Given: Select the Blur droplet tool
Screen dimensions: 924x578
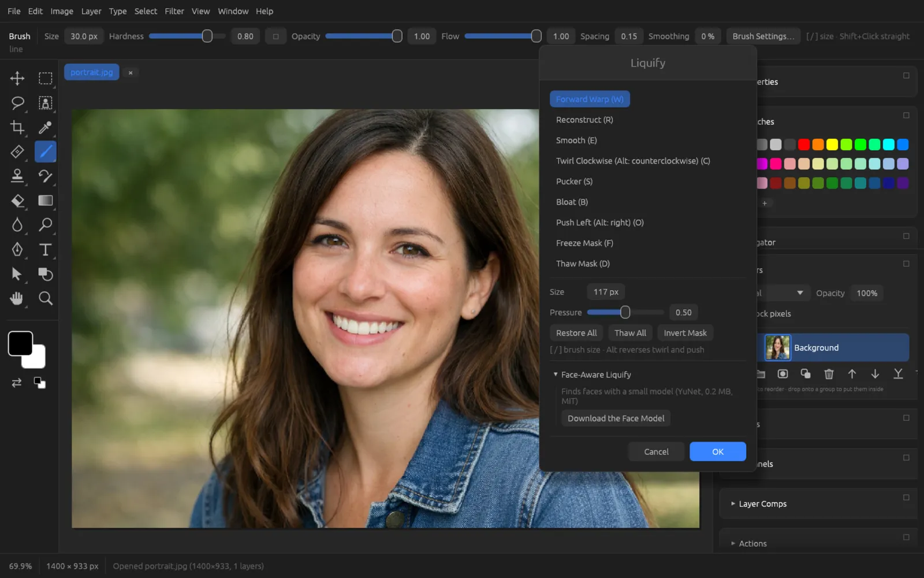Looking at the screenshot, I should coord(17,225).
